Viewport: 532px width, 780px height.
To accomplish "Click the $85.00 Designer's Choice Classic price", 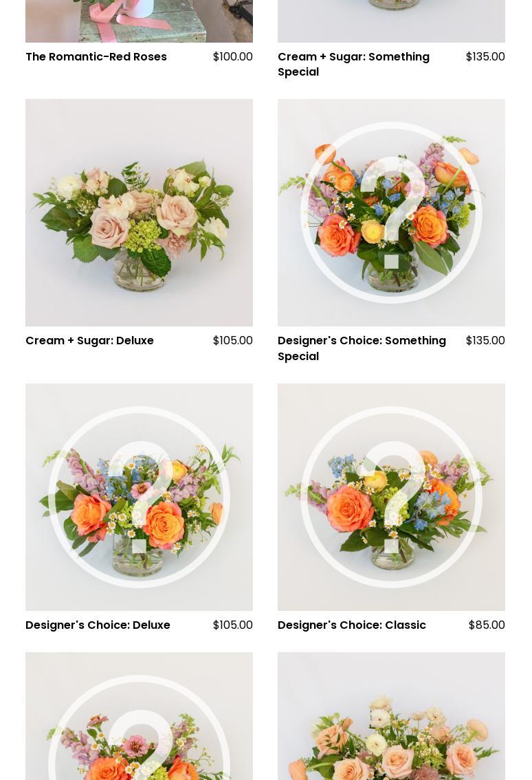I will pos(487,625).
